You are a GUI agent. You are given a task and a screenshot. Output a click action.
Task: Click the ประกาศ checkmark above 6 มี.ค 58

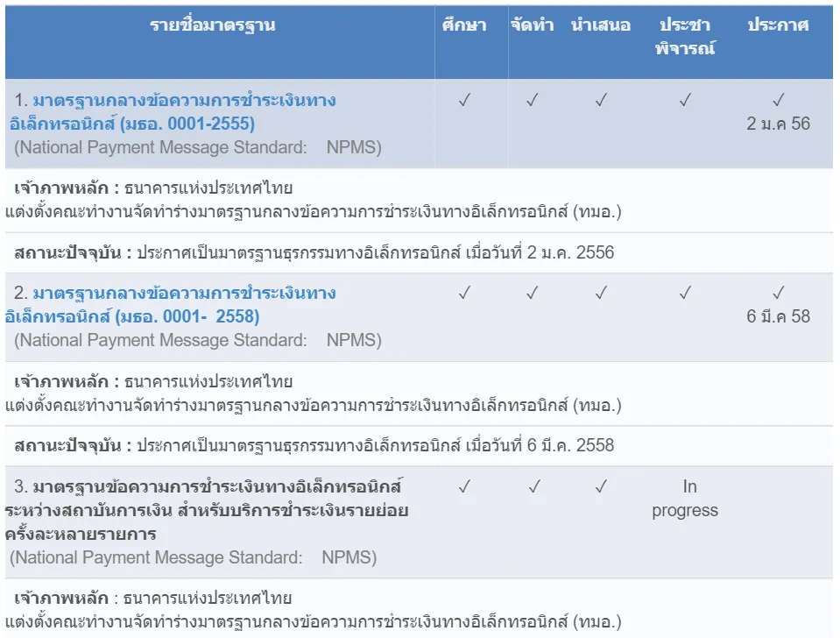coord(778,293)
